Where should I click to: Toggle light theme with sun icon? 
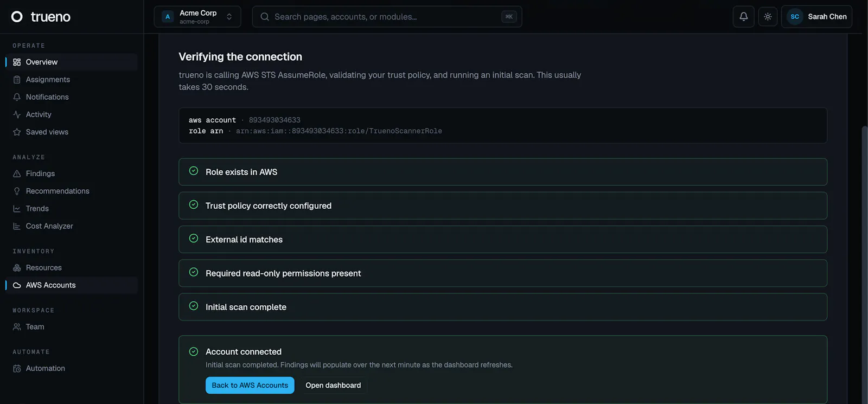pos(768,17)
